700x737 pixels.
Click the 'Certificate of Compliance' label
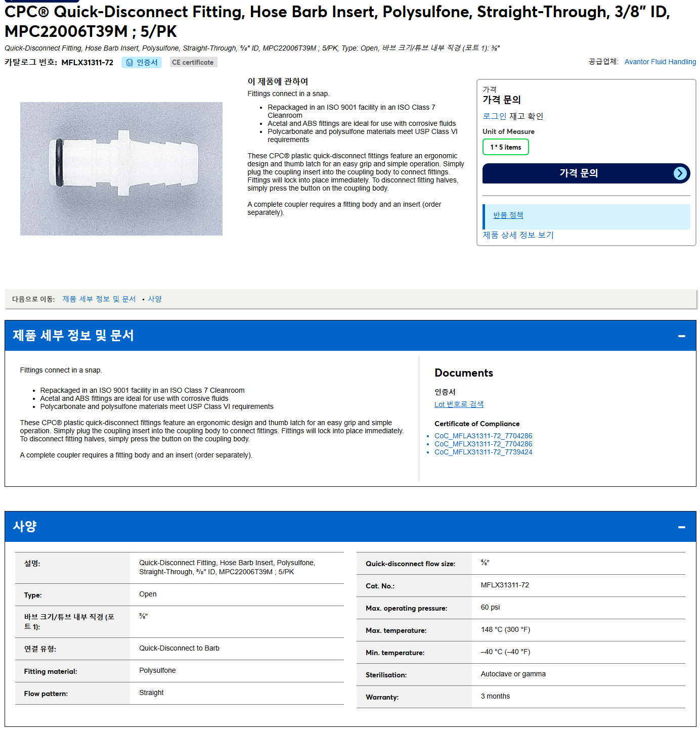tap(477, 424)
